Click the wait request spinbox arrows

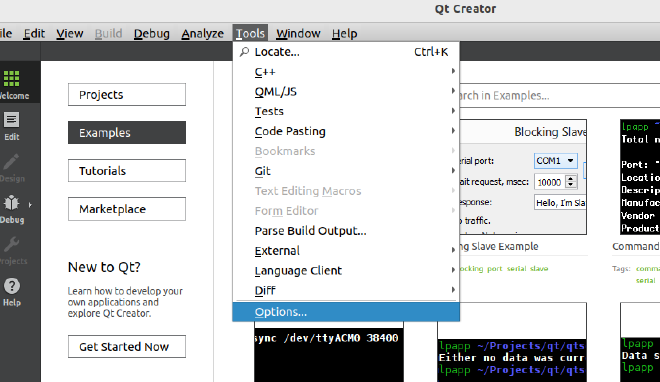pyautogui.click(x=571, y=182)
